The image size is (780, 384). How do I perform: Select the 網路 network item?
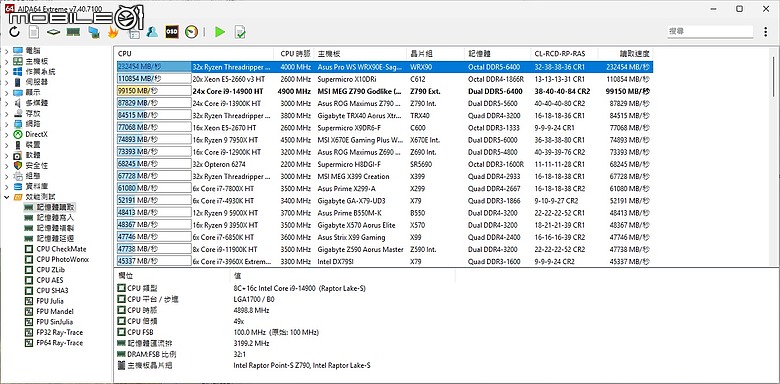tap(33, 124)
